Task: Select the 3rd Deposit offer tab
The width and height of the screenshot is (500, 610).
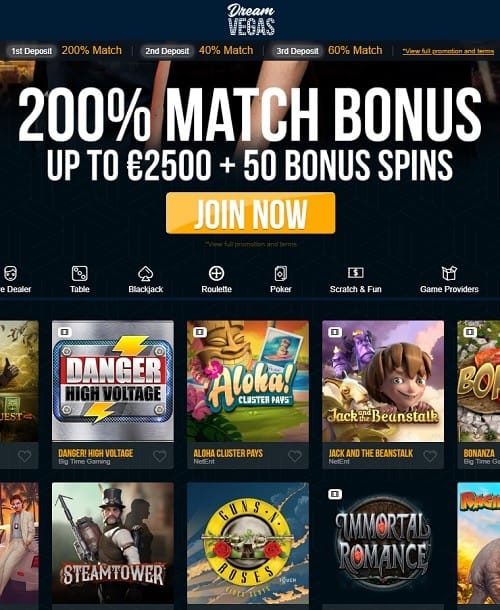Action: pyautogui.click(x=297, y=51)
